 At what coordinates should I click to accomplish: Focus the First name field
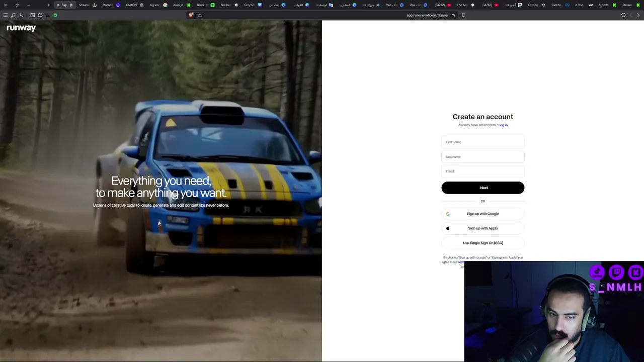483,142
